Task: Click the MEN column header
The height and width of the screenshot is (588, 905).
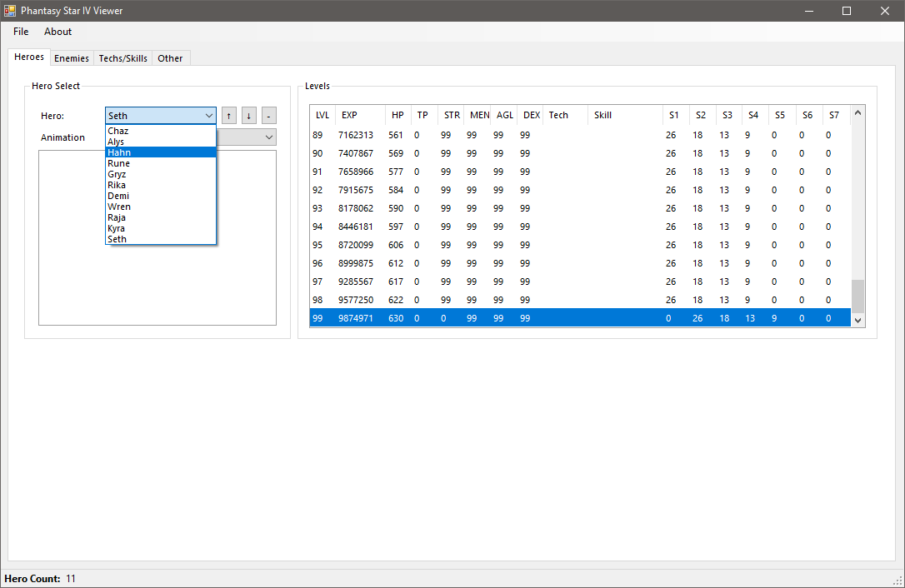Action: [x=479, y=115]
